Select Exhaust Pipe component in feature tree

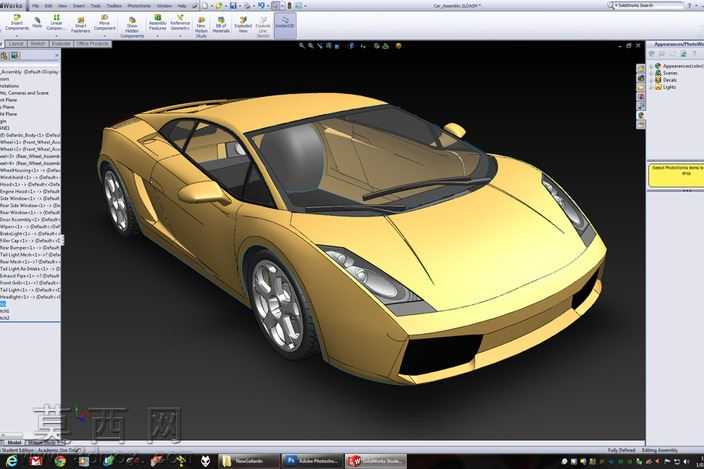pos(30,276)
